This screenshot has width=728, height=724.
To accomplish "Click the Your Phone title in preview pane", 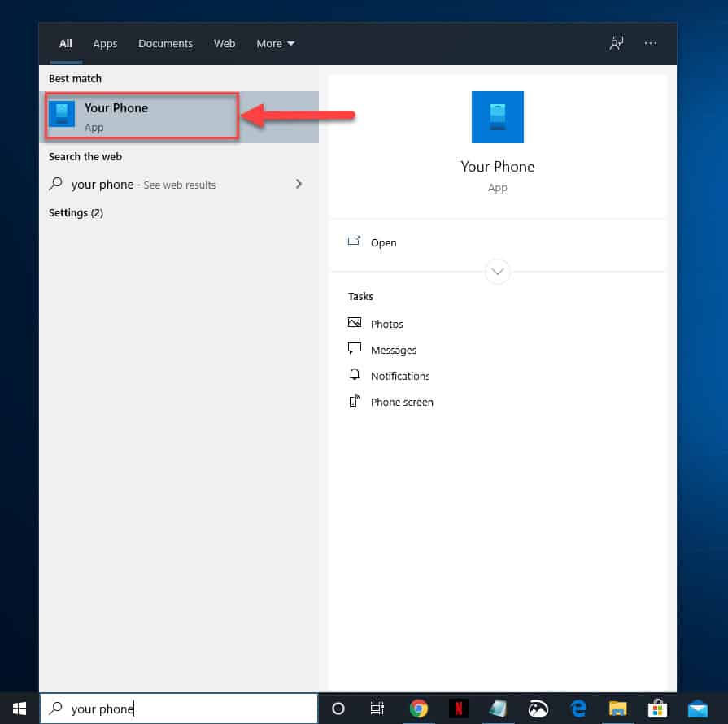I will (x=497, y=166).
